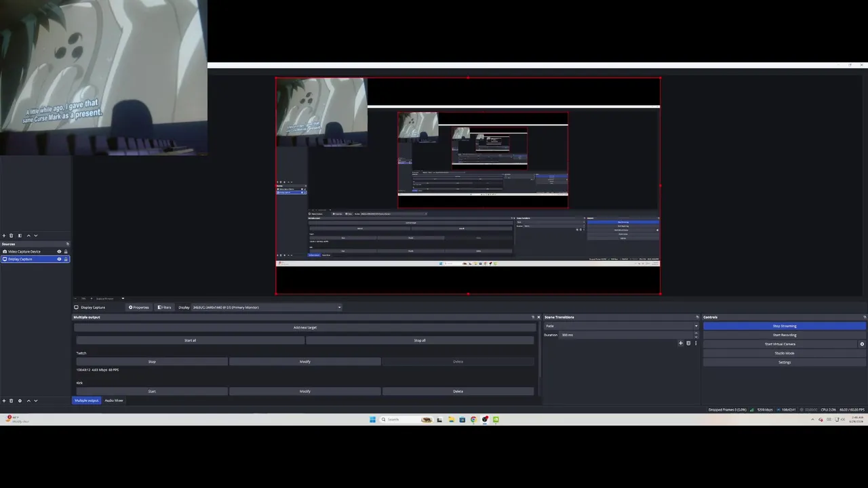Select Display Capture source row
Viewport: 868px width, 488px height.
[x=35, y=259]
